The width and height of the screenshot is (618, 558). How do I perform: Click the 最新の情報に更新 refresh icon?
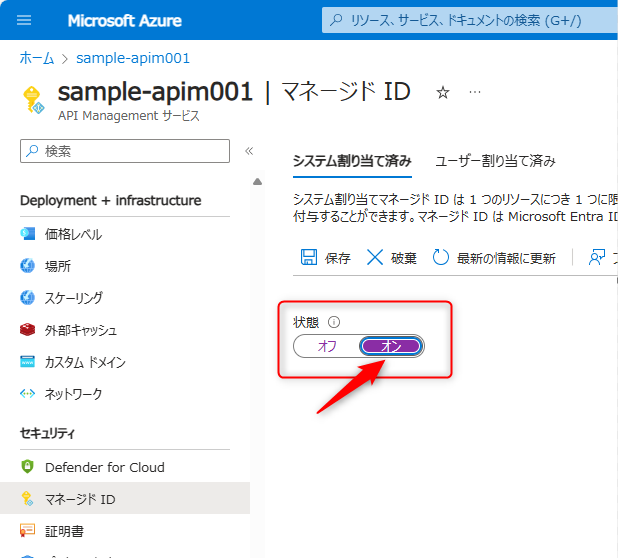pos(441,257)
